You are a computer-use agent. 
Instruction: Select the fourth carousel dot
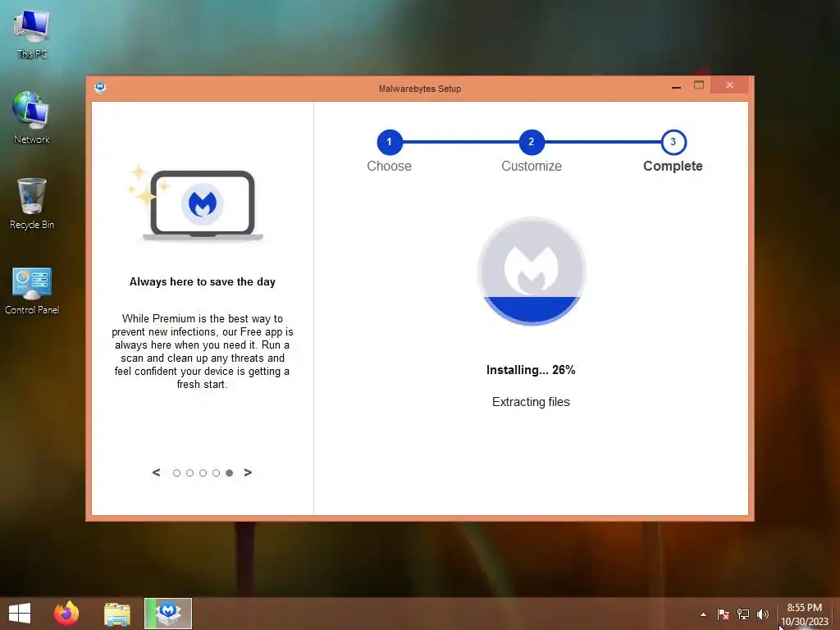click(x=216, y=473)
